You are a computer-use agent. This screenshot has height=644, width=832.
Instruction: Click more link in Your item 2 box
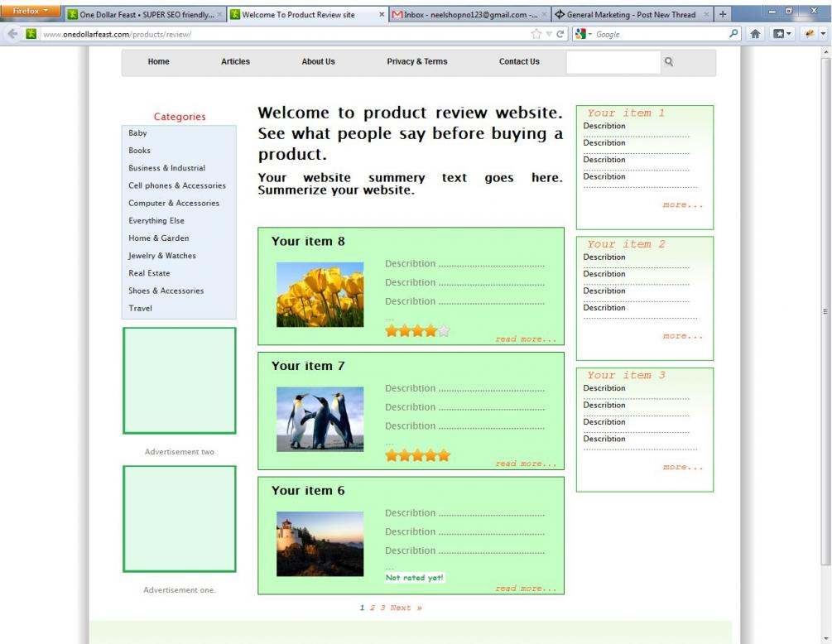coord(683,336)
